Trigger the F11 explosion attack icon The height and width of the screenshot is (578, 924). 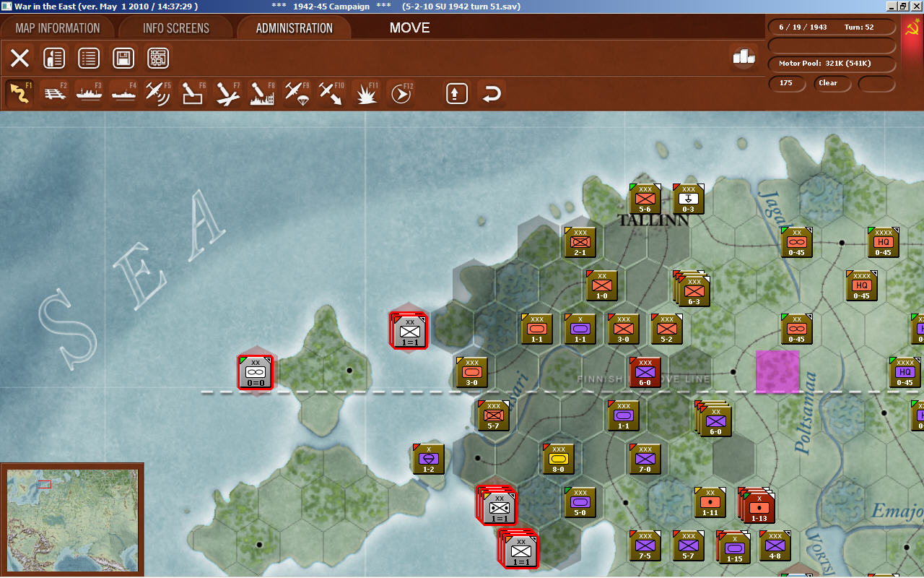367,94
